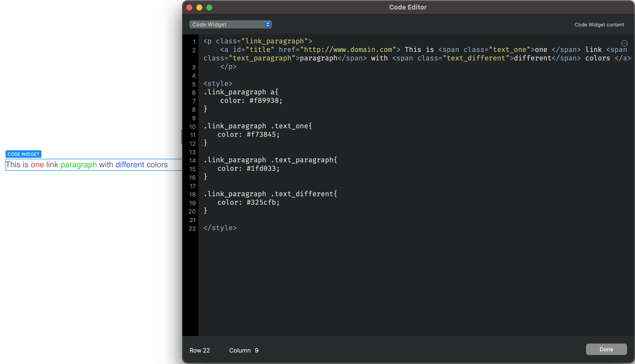The height and width of the screenshot is (364, 635).
Task: Click the blue 'different' link text
Action: point(130,165)
